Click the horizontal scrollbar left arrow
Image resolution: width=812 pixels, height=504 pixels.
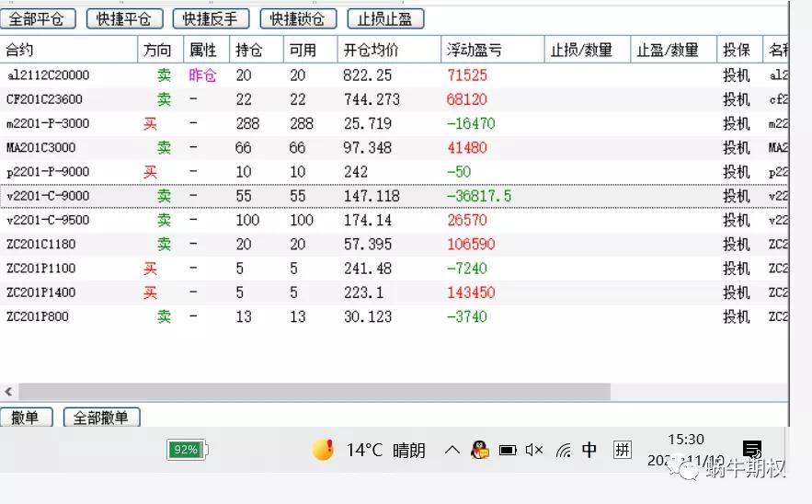8,392
